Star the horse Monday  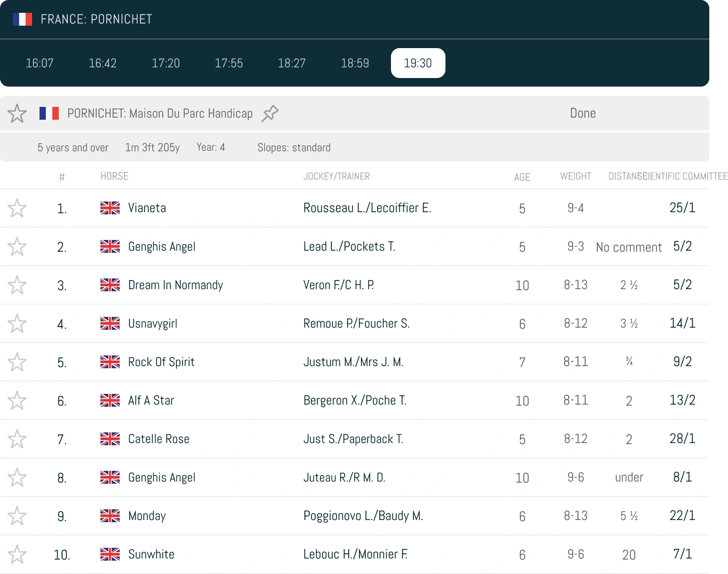(x=17, y=516)
